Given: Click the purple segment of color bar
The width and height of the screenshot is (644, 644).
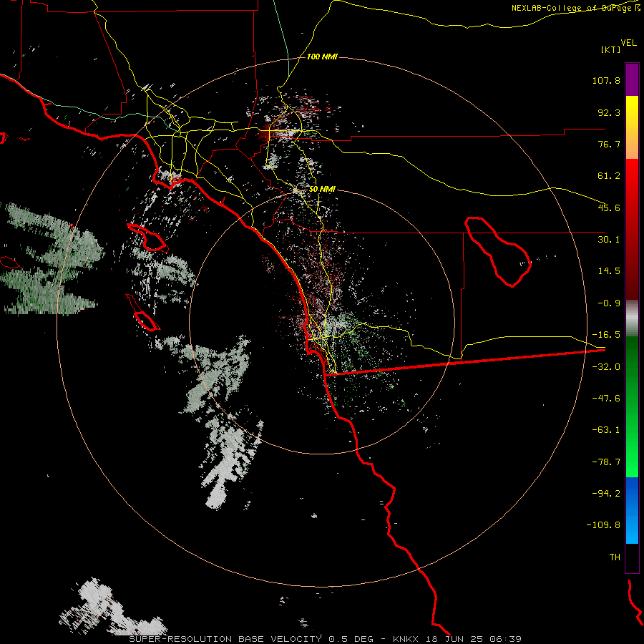Looking at the screenshot, I should (632, 80).
